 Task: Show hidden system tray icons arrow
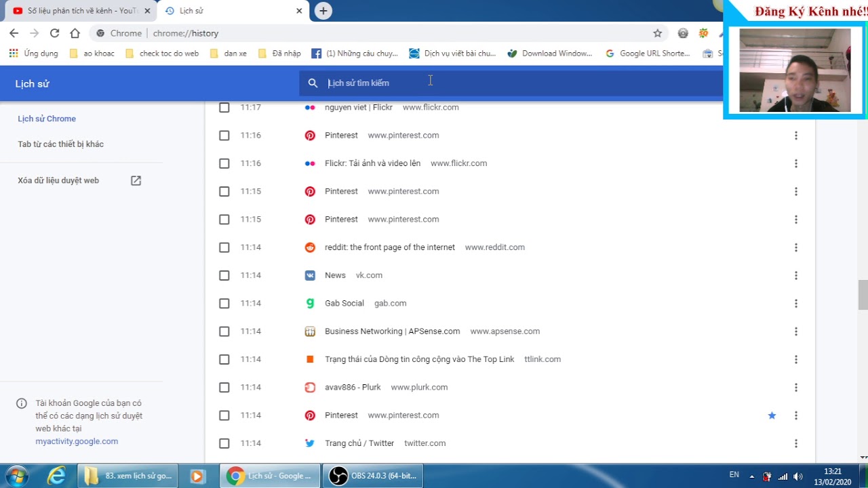(751, 476)
